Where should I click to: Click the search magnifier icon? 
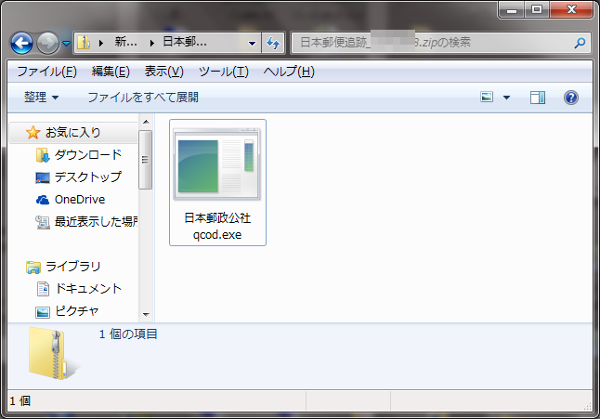click(580, 43)
